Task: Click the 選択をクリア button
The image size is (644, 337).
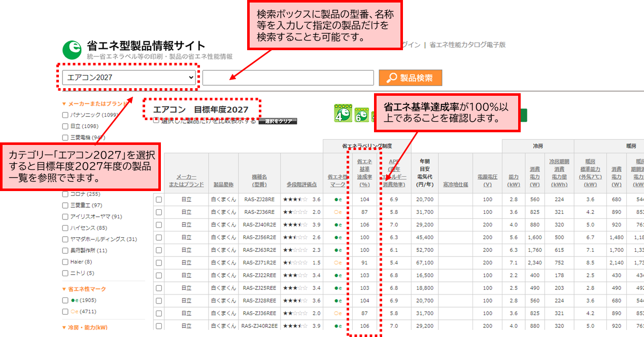Action: [278, 121]
